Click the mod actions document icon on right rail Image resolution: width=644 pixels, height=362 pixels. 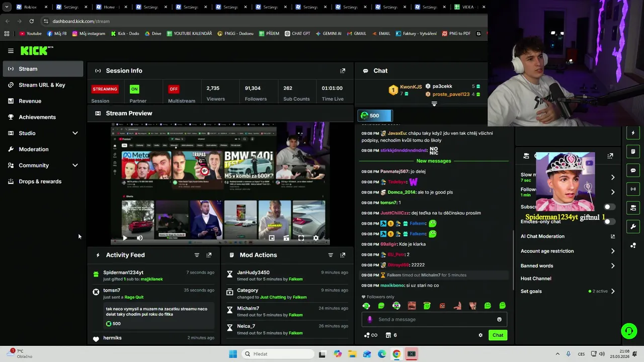coord(633,151)
